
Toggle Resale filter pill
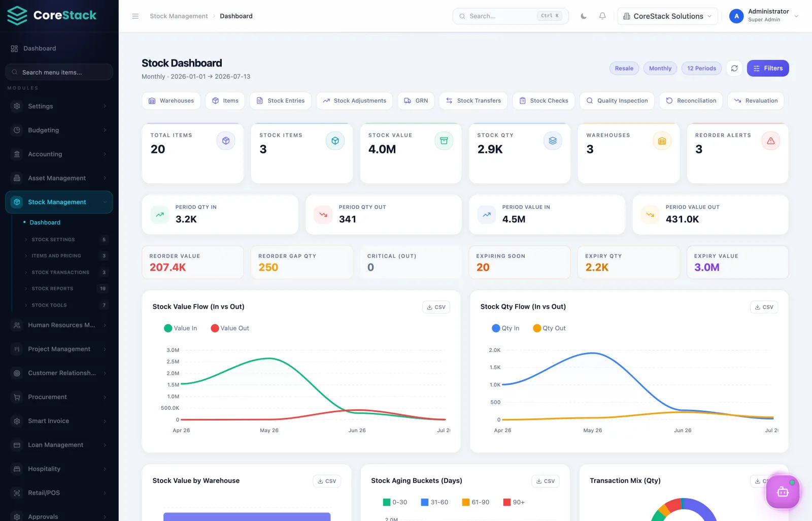[624, 68]
